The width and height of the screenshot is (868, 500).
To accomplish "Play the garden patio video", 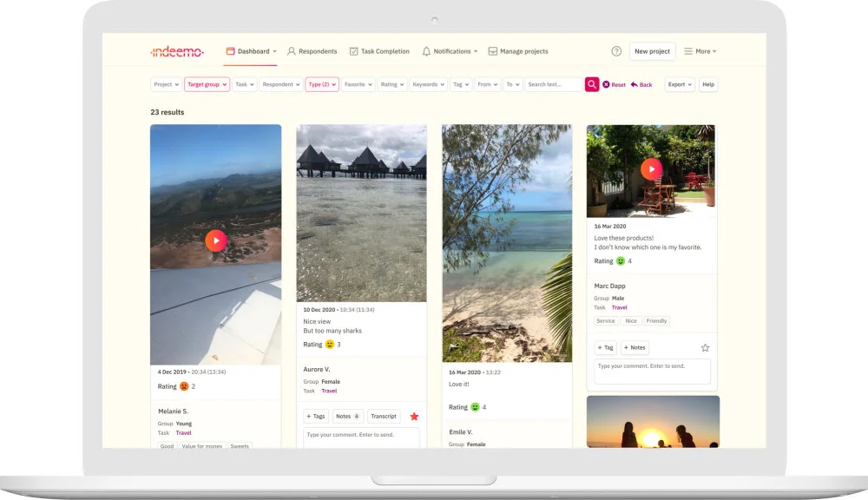I will point(652,169).
